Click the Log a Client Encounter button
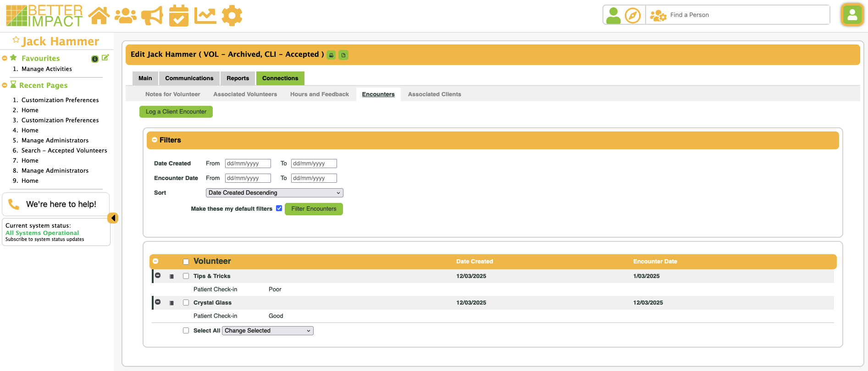Viewport: 868px width, 371px height. (176, 112)
